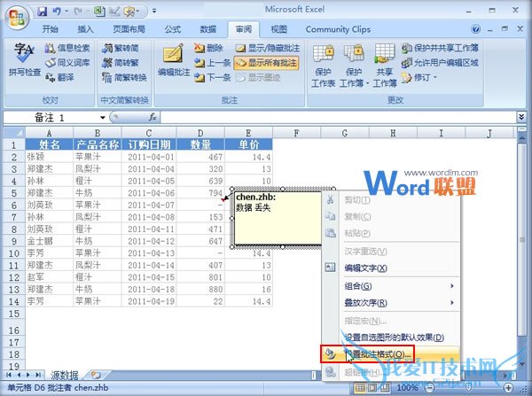The height and width of the screenshot is (396, 532).
Task: Switch to Normal view in status bar
Action: click(x=360, y=387)
